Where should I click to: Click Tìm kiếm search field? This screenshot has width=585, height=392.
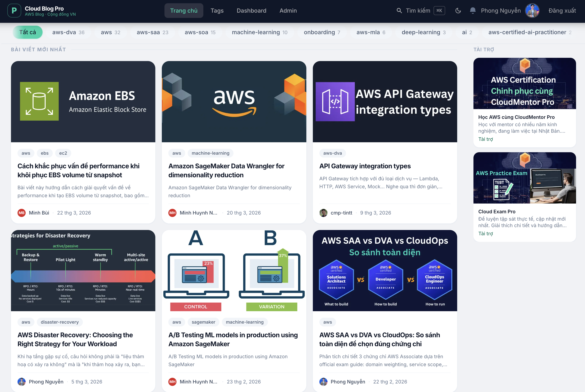coord(418,11)
